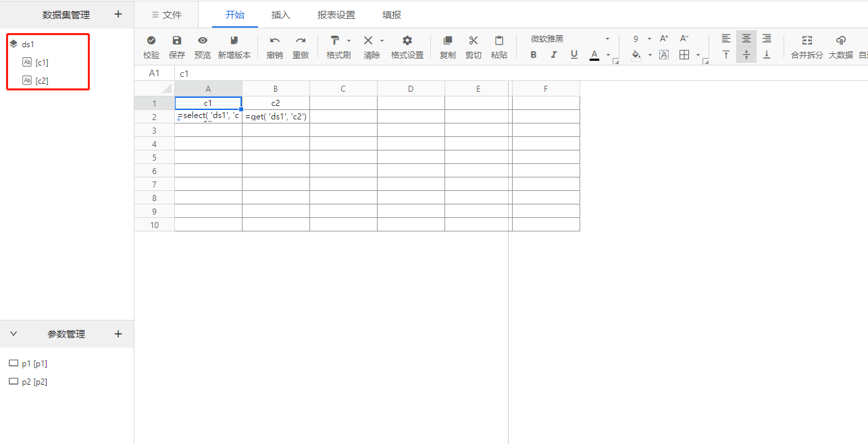The width and height of the screenshot is (868, 444).
Task: Decrease font size with the A- icon
Action: coord(684,38)
